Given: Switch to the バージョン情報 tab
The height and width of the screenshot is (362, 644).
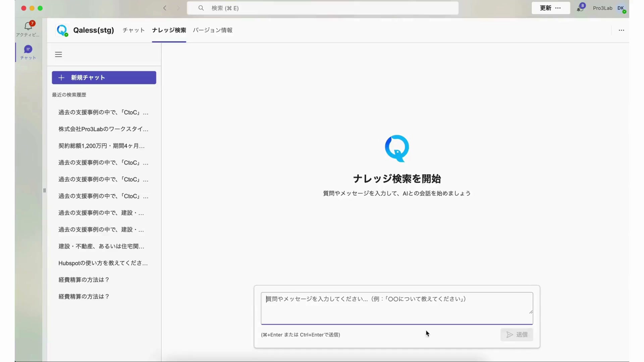Looking at the screenshot, I should click(x=213, y=30).
